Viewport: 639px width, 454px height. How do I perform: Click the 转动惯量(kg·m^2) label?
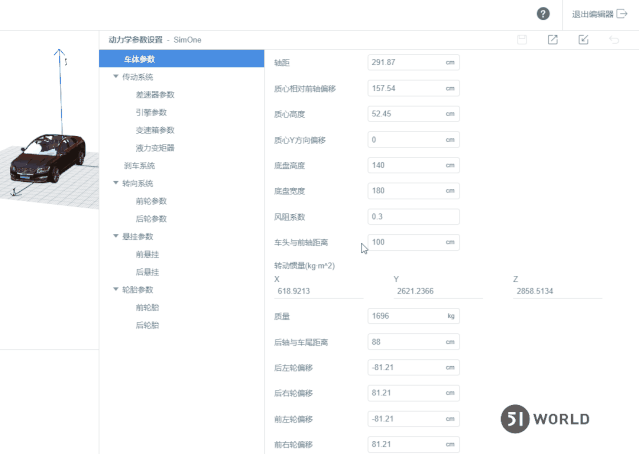tap(304, 266)
